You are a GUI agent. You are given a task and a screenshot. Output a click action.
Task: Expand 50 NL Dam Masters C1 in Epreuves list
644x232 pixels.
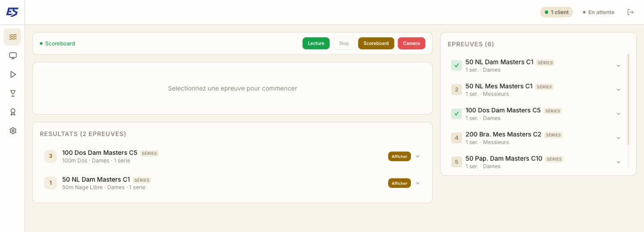[x=619, y=66]
